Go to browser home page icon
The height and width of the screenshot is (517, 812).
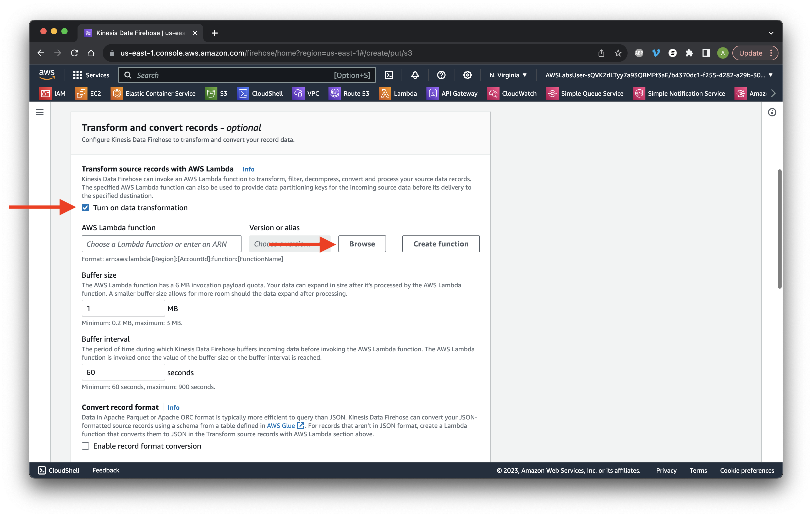click(91, 53)
